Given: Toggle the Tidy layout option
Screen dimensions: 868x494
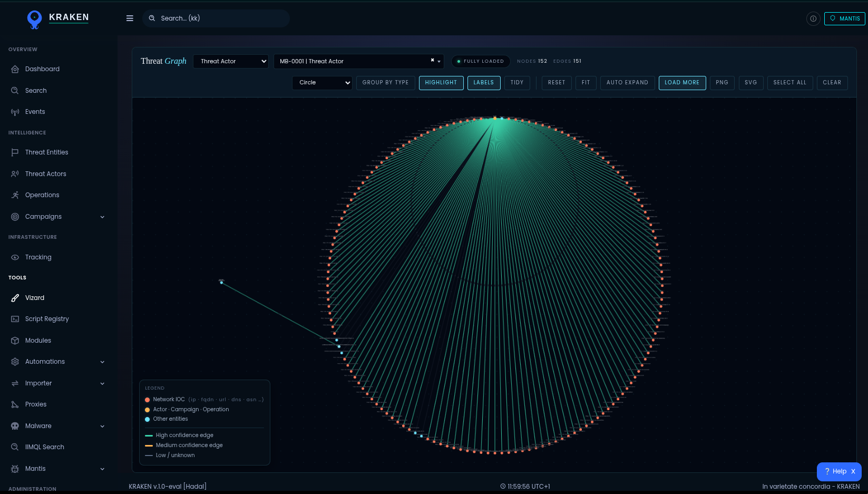Looking at the screenshot, I should coord(517,83).
